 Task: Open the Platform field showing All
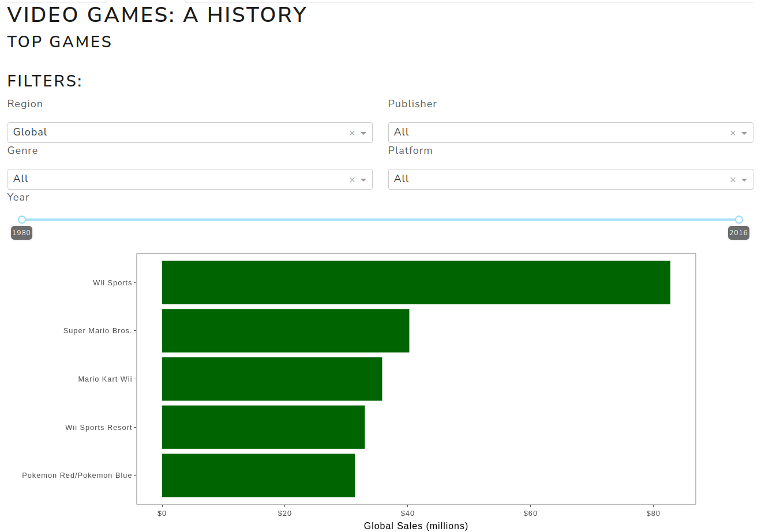coord(571,179)
